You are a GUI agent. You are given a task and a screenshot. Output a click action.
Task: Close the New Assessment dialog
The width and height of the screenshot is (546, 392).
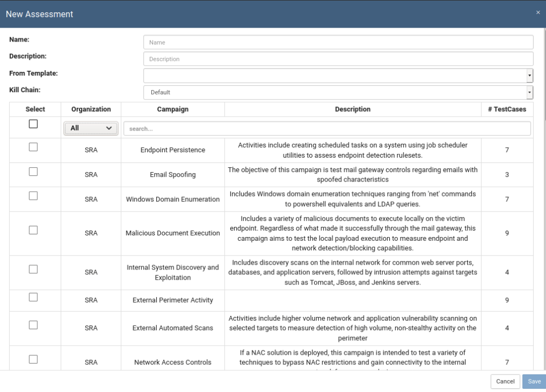pos(537,12)
